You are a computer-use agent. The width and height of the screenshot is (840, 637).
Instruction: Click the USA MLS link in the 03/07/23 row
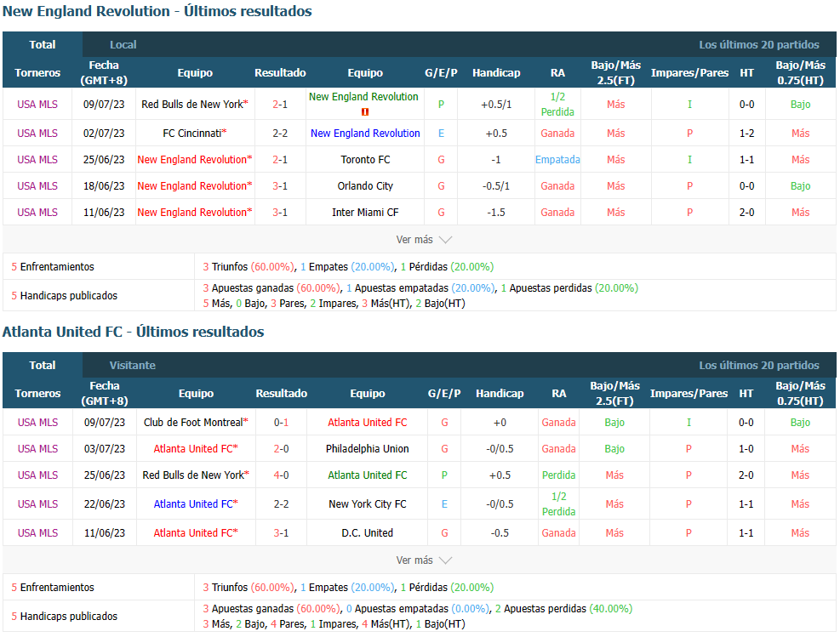[37, 448]
